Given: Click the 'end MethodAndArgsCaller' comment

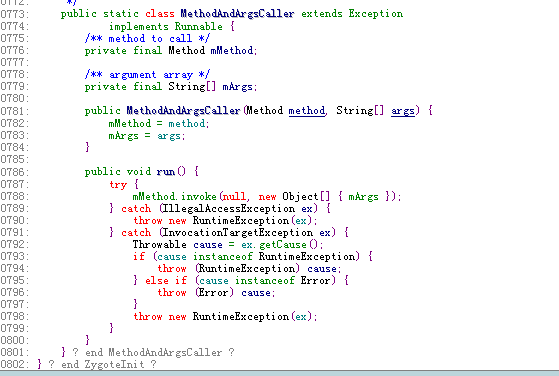Looking at the screenshot, I should point(153,352).
